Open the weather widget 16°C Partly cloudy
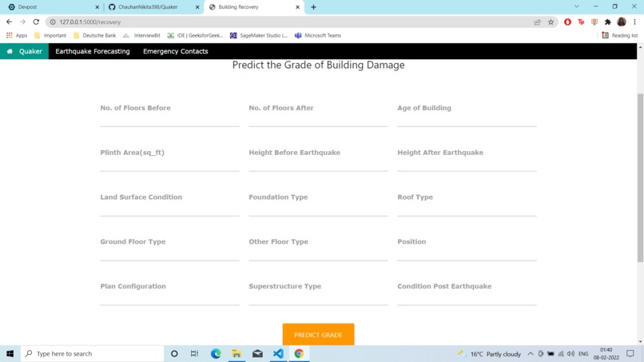Viewport: 644px width, 362px height. pyautogui.click(x=489, y=354)
